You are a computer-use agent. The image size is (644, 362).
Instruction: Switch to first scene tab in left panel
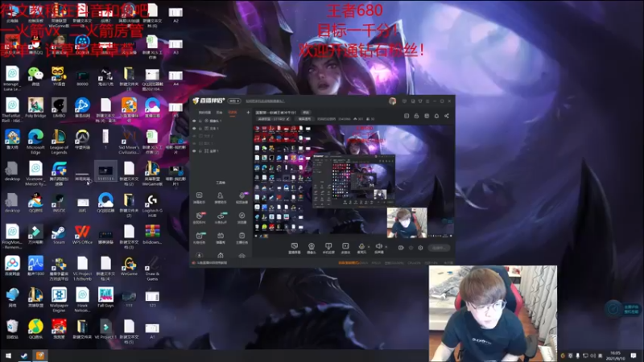tap(204, 113)
